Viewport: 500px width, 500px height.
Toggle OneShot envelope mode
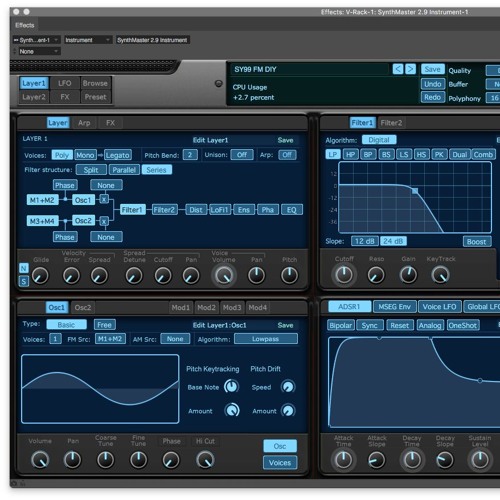463,325
